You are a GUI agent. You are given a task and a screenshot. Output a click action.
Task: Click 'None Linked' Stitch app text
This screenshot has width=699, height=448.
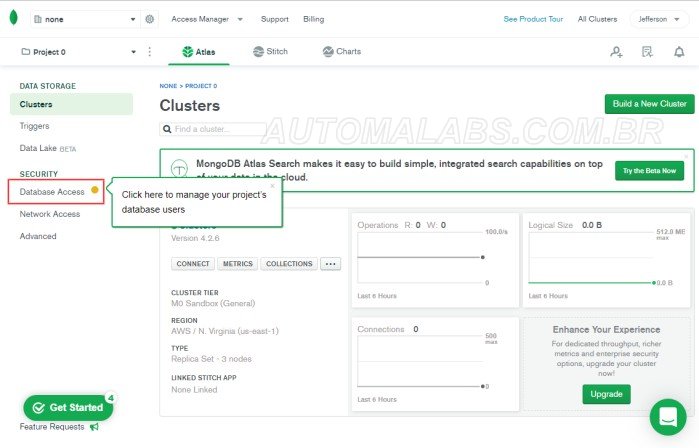pos(194,390)
